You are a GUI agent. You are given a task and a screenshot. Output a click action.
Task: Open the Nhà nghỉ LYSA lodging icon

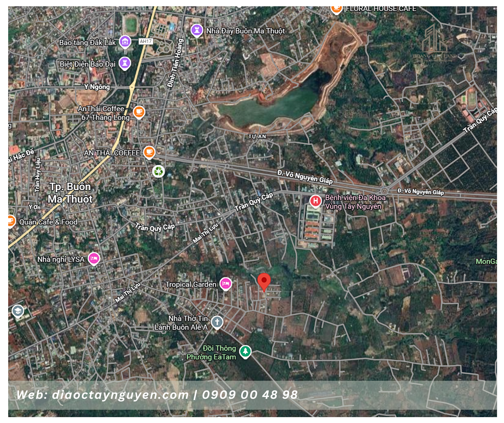pos(94,258)
